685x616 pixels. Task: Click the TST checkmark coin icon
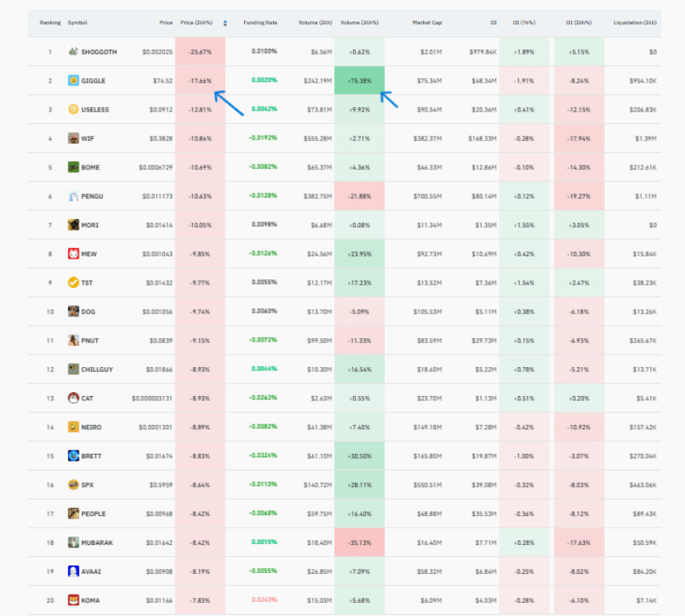click(74, 283)
